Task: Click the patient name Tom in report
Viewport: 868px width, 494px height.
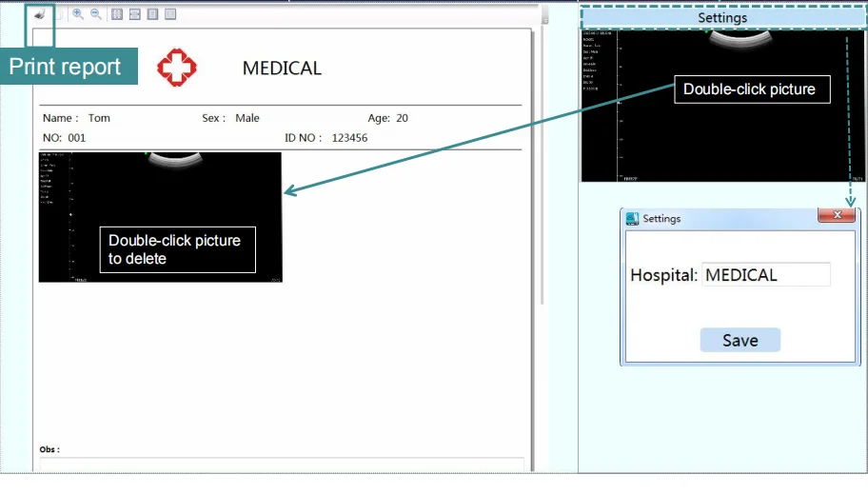Action: point(99,118)
